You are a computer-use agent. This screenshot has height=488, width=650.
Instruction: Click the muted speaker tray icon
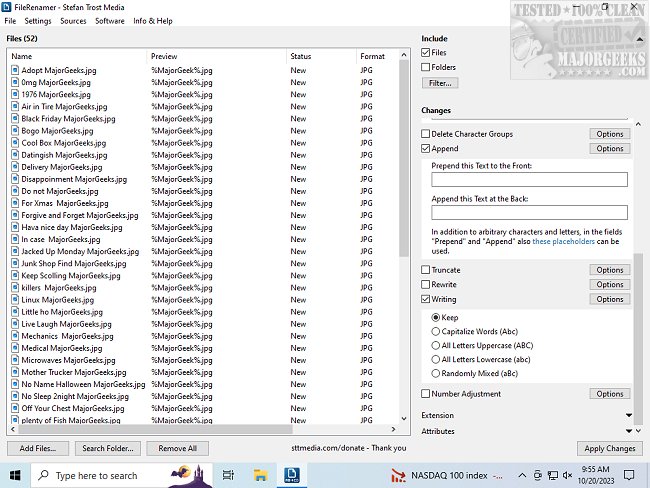coord(568,475)
